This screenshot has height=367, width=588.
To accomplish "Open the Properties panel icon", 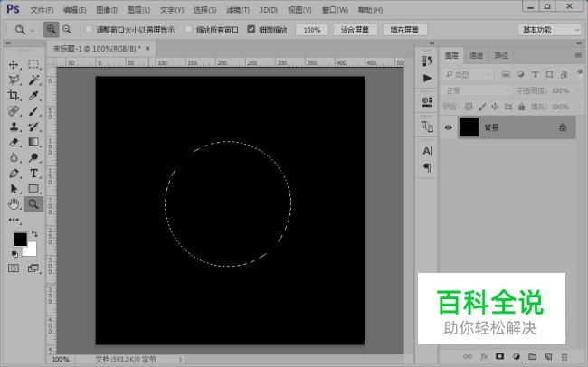I will click(x=427, y=101).
